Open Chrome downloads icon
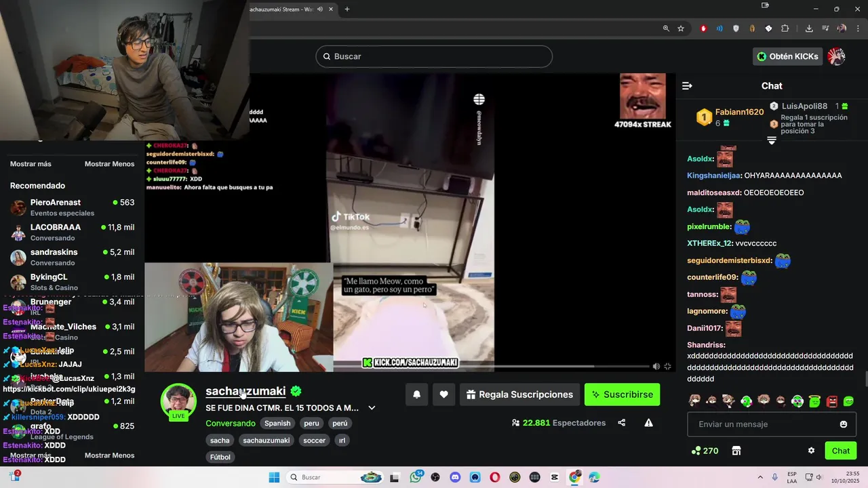 click(x=809, y=28)
